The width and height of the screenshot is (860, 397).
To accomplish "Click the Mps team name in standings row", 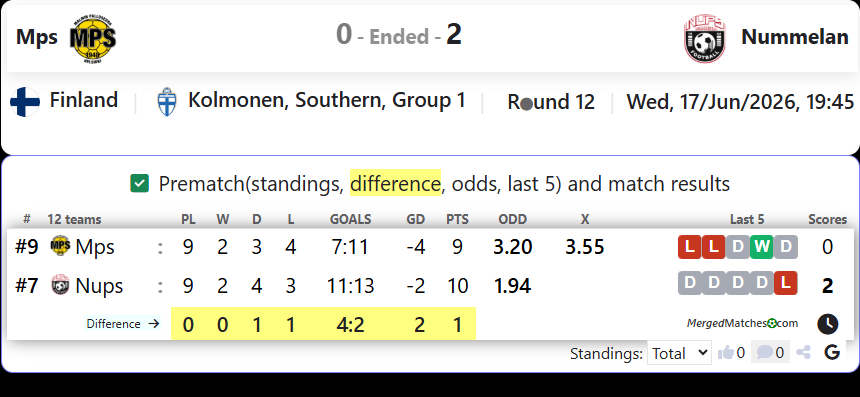I will 95,247.
